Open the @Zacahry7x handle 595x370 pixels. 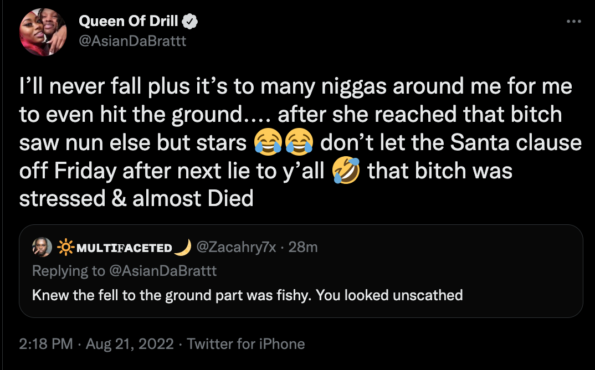click(x=236, y=247)
